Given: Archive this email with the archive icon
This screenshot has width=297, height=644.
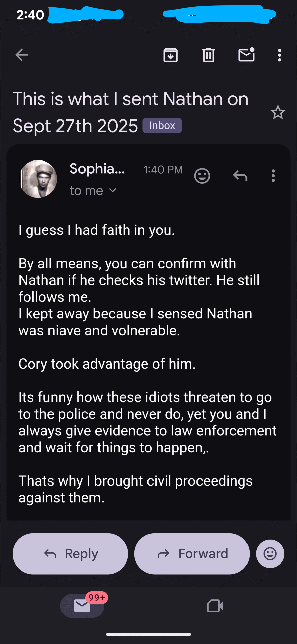Looking at the screenshot, I should click(171, 55).
